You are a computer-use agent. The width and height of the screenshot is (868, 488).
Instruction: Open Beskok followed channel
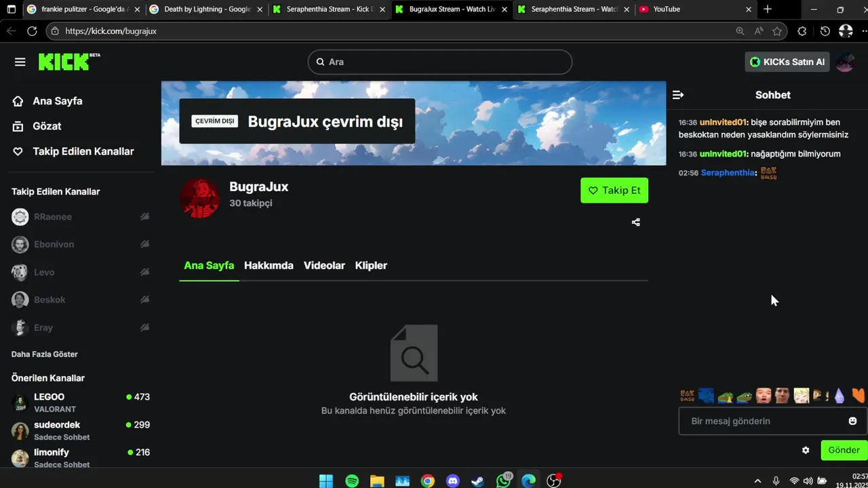81,300
